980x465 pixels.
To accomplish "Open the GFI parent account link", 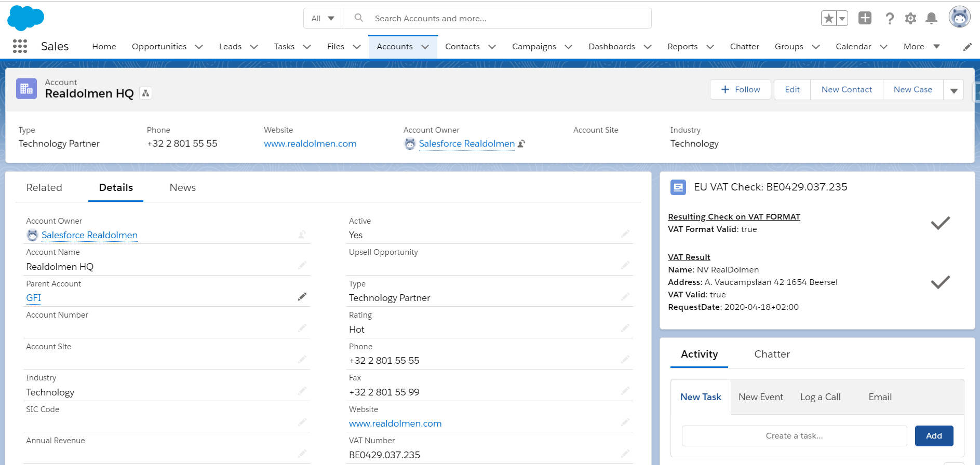I will coord(34,298).
